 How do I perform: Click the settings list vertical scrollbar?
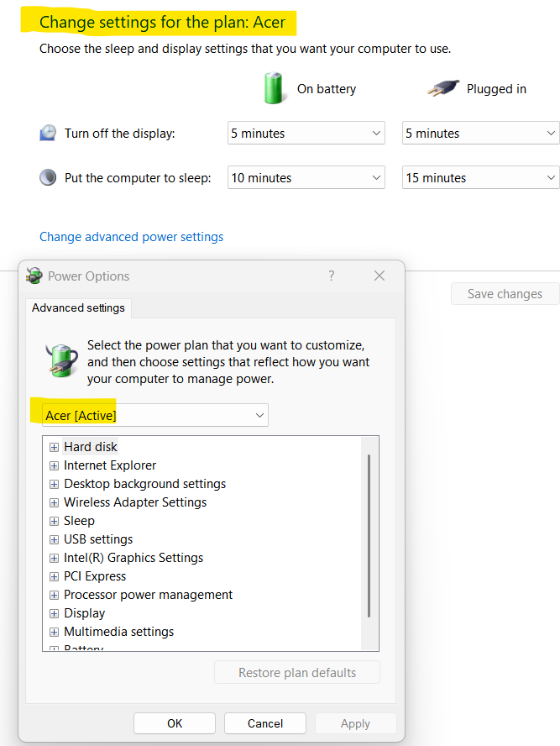coord(369,536)
